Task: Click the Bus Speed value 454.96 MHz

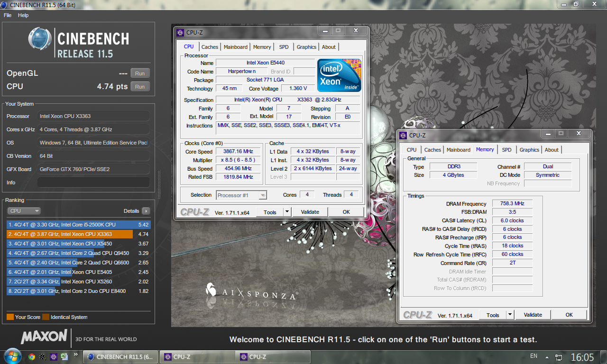Action: (x=238, y=169)
